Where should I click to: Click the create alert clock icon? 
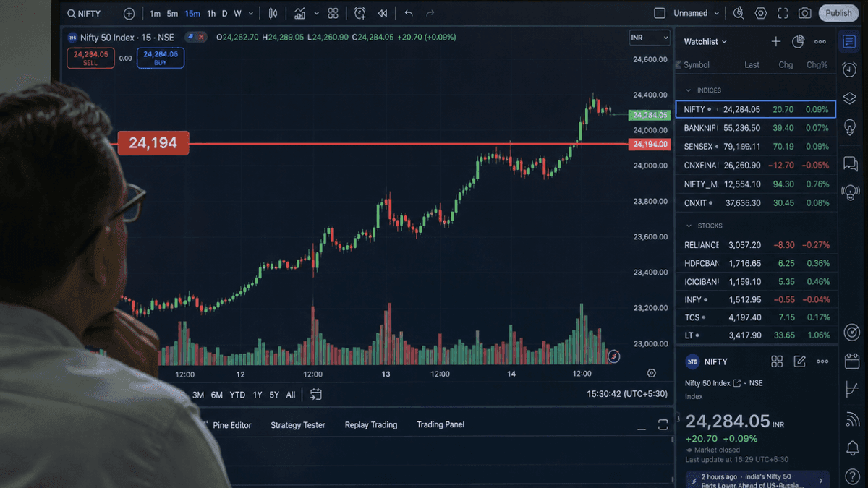[x=360, y=14]
